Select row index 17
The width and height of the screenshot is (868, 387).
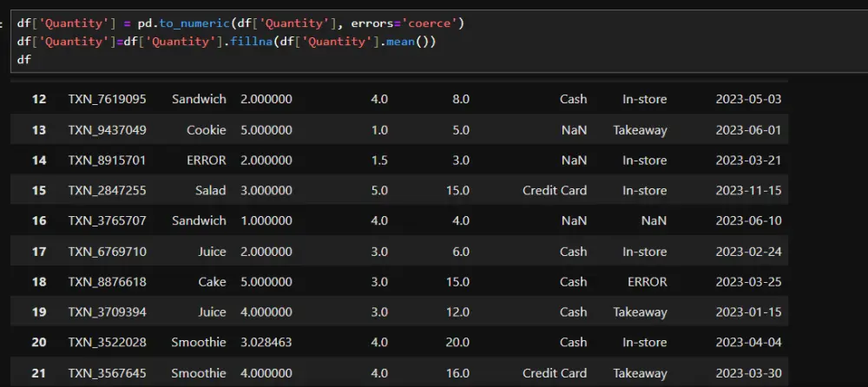coord(39,252)
